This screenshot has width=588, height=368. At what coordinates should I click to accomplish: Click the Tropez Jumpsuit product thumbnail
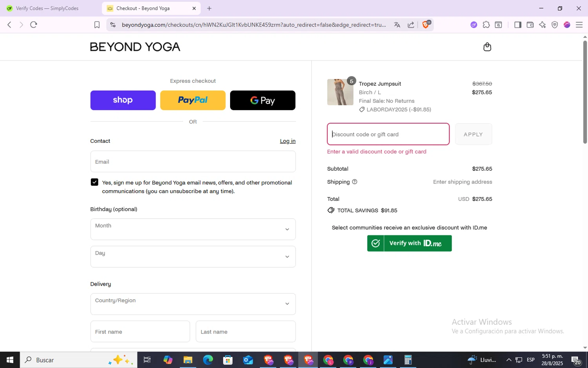pos(340,92)
